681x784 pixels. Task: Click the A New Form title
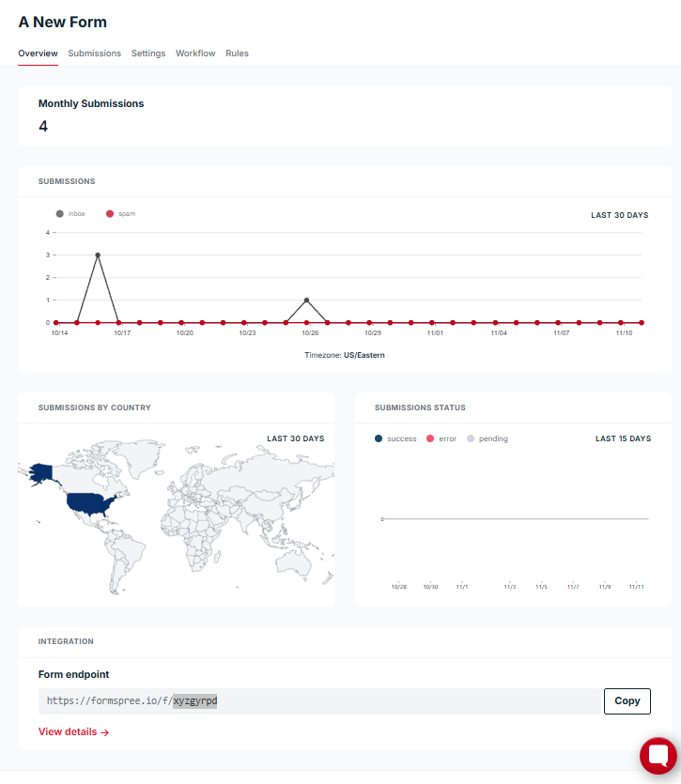(x=63, y=22)
